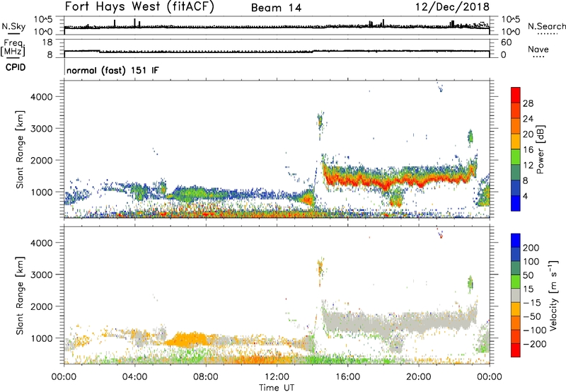Click the '20:00' time tick label
Viewport: 566px width, 392px height.
(x=419, y=377)
